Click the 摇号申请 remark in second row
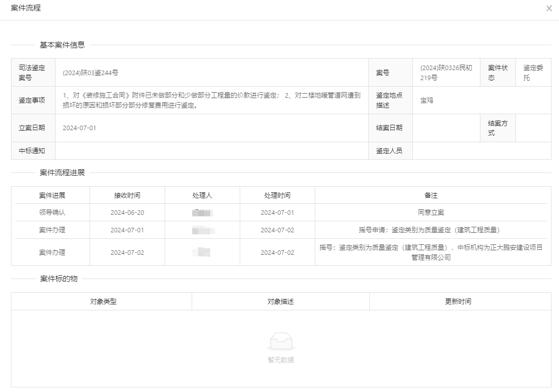 429,230
